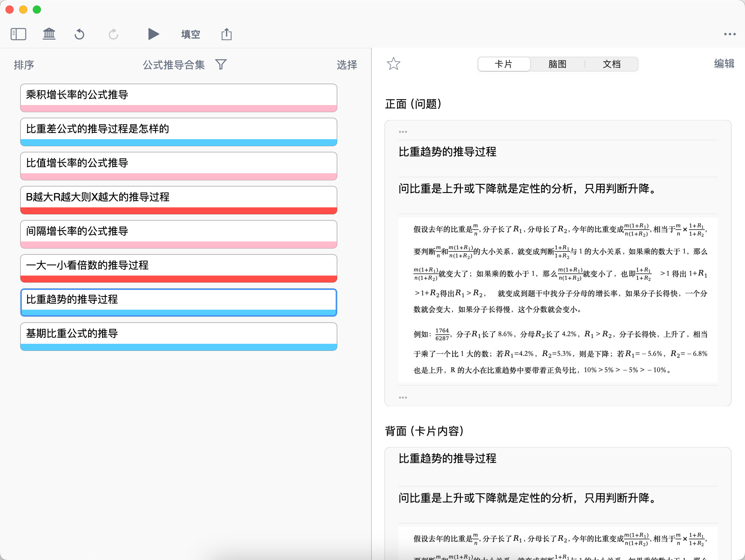Open the filter funnel icon
The height and width of the screenshot is (560, 745).
click(x=221, y=64)
